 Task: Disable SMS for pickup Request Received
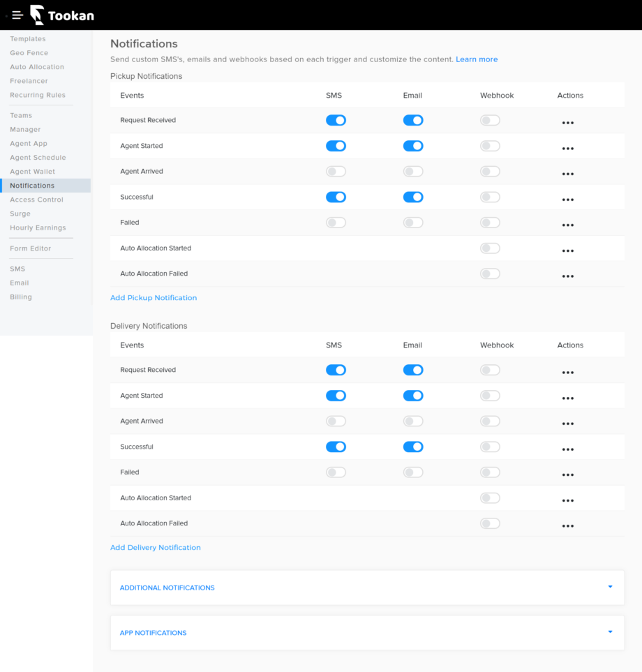336,120
